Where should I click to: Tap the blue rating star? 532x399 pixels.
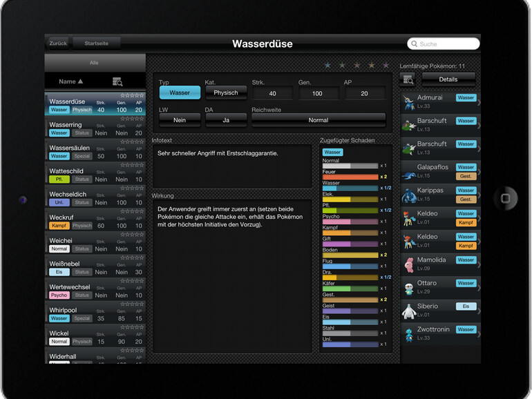(x=327, y=65)
